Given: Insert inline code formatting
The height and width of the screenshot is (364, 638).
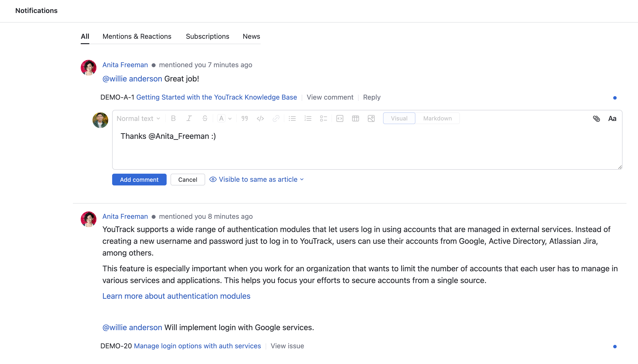Looking at the screenshot, I should (x=260, y=118).
